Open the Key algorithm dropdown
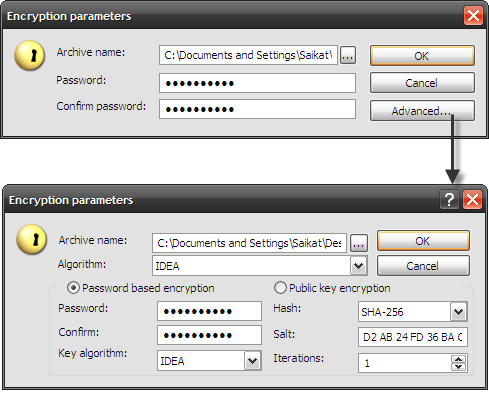The height and width of the screenshot is (394, 489). coord(252,360)
